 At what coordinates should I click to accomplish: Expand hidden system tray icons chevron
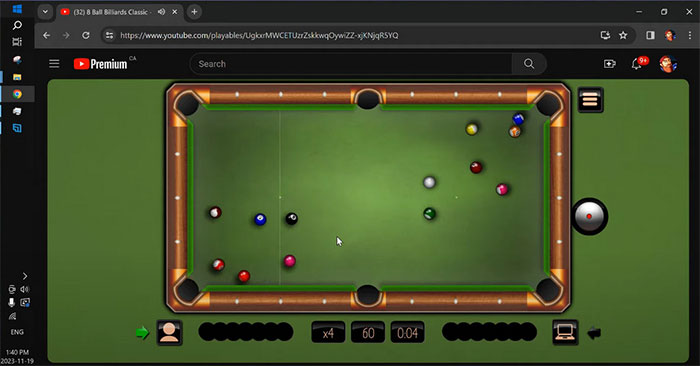tap(25, 276)
